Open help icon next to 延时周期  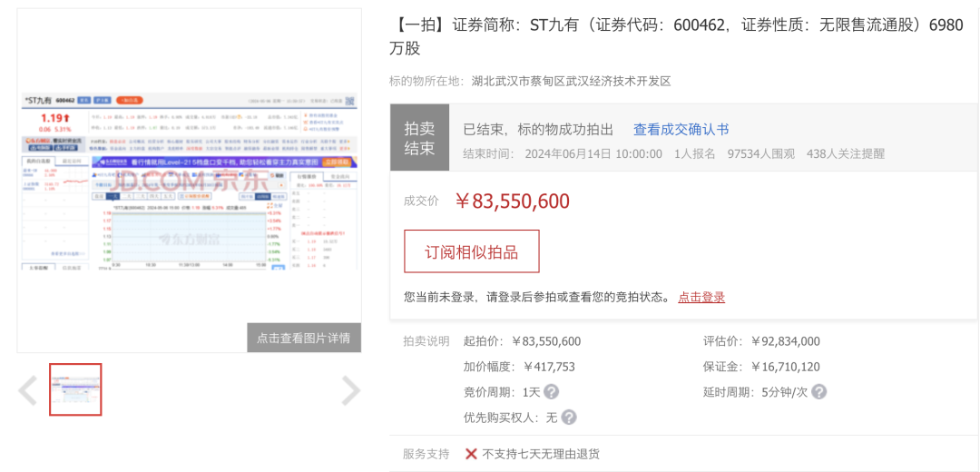click(x=818, y=392)
